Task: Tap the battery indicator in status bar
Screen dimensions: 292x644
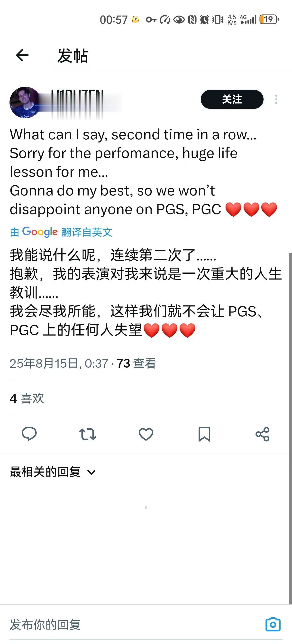Action: coord(269,19)
